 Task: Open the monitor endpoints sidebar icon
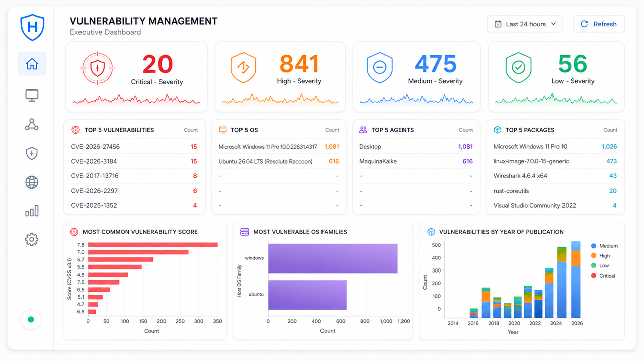(x=32, y=95)
